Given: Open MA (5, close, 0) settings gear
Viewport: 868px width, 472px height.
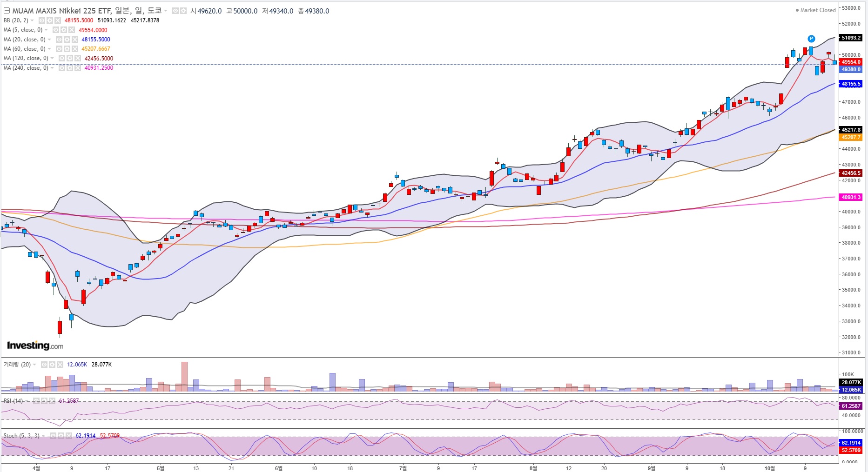Looking at the screenshot, I should point(64,30).
